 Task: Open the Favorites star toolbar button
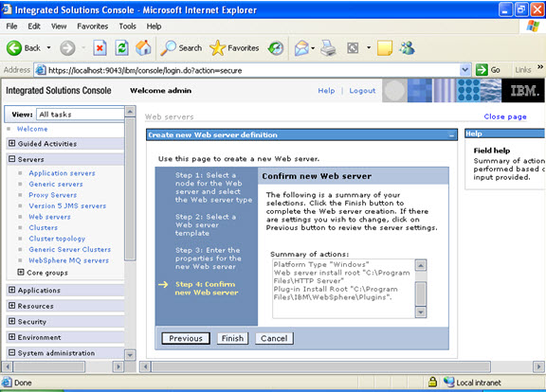click(234, 48)
